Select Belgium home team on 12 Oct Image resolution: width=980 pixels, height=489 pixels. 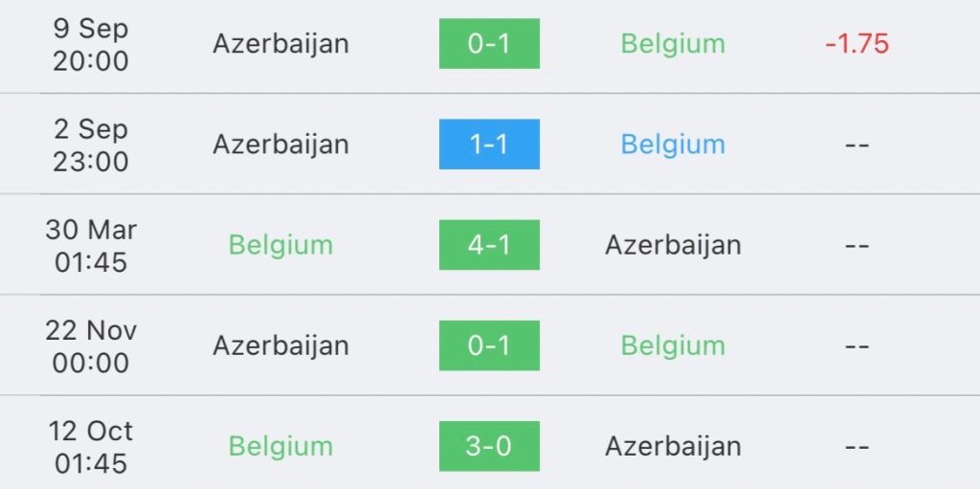pos(280,447)
